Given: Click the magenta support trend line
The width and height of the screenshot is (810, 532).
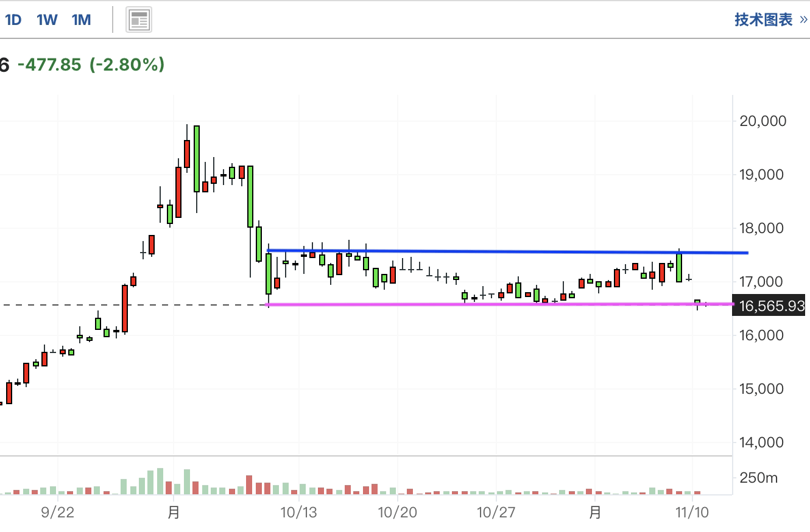Looking at the screenshot, I should (501, 304).
